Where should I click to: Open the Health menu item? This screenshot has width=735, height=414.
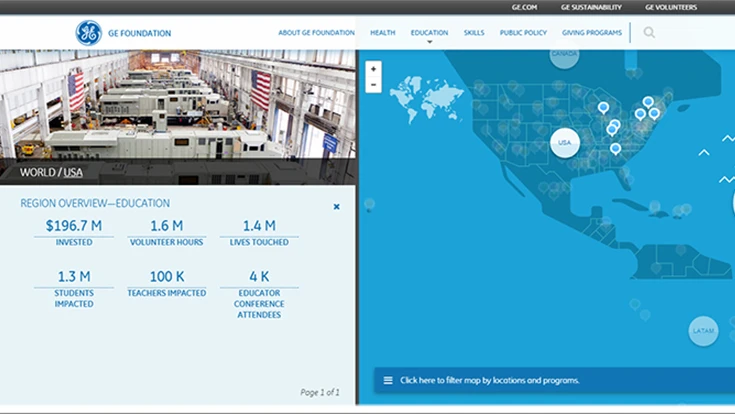tap(382, 33)
